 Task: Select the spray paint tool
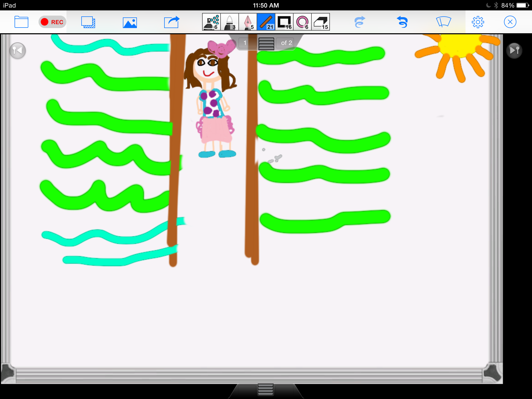coord(211,22)
